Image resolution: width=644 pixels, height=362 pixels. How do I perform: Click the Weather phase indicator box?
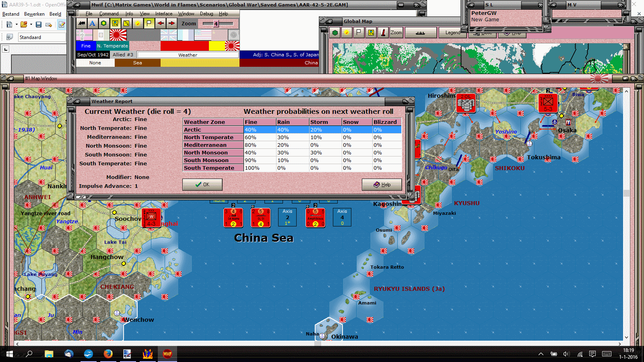tap(188, 55)
